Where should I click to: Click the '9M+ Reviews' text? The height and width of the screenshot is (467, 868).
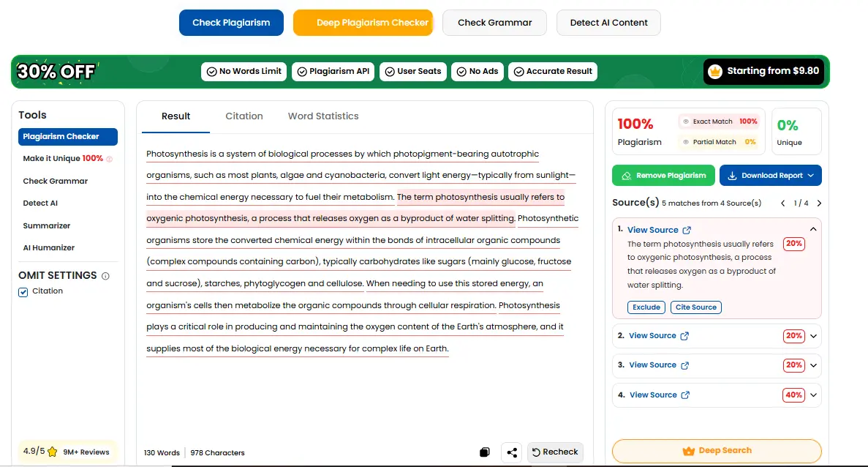click(86, 452)
